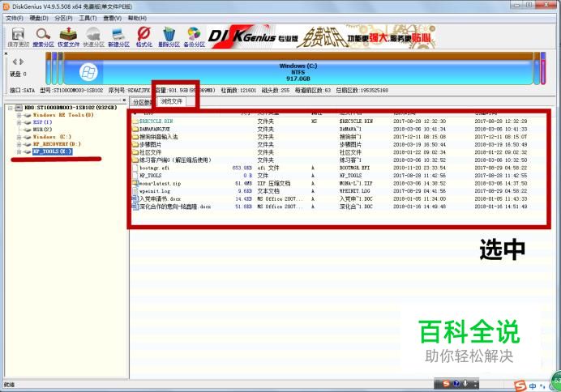The image size is (561, 392).
Task: Go to next disk with right arrow
Action: (x=21, y=62)
